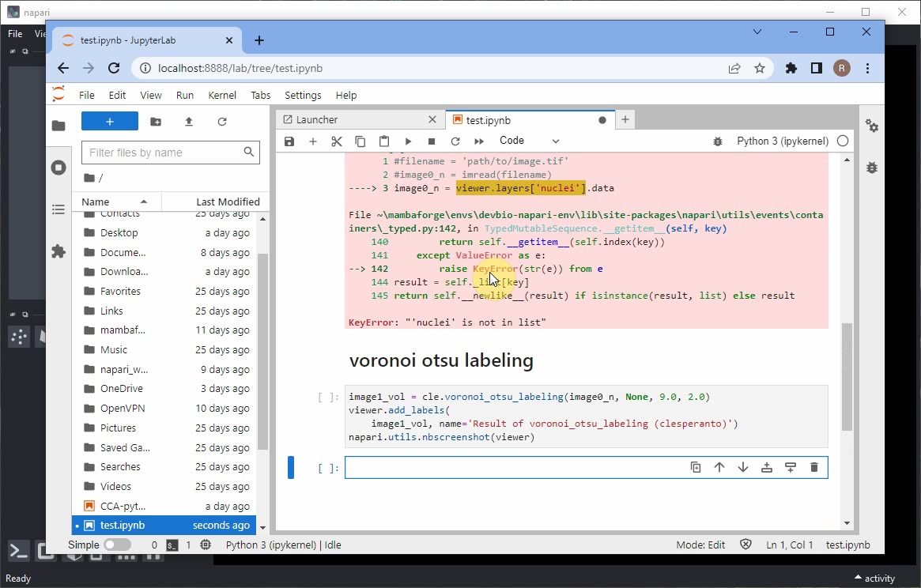Click the blue new launcher plus button
Viewport: 921px width, 588px height.
[110, 122]
